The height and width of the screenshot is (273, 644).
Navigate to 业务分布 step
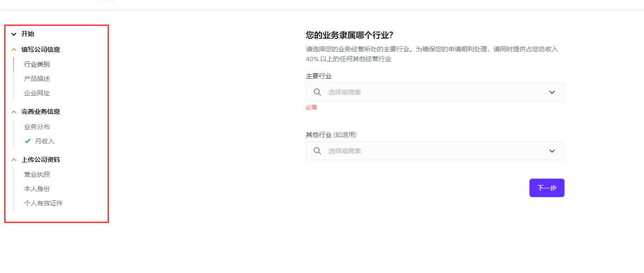37,127
